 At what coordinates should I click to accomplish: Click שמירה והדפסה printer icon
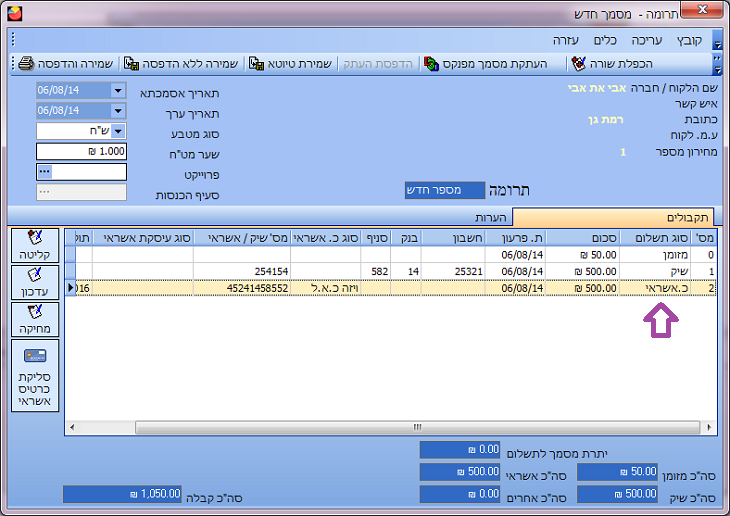pyautogui.click(x=27, y=64)
